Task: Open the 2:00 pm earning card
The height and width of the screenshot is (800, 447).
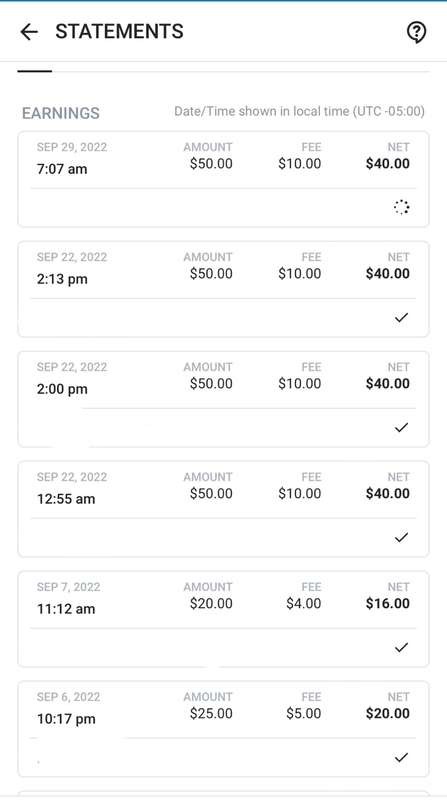Action: point(224,399)
